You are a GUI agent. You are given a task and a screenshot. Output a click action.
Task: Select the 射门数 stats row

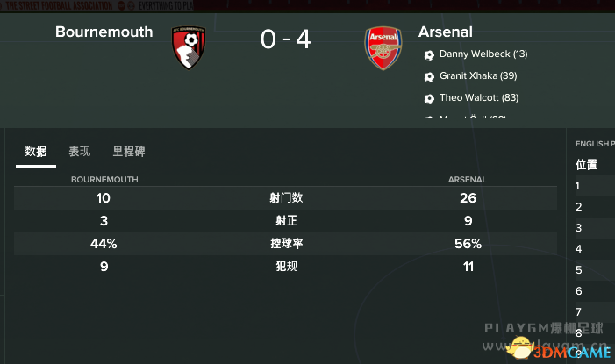(286, 198)
